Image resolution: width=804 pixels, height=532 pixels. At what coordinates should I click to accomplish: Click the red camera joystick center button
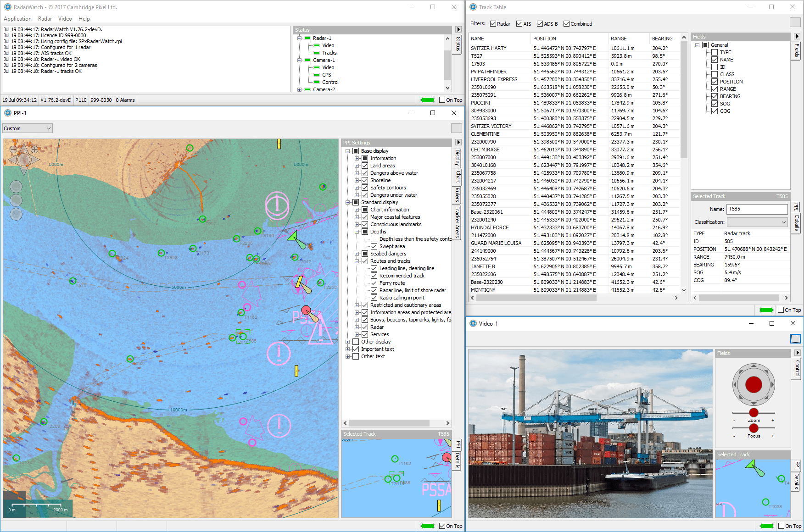(x=754, y=385)
